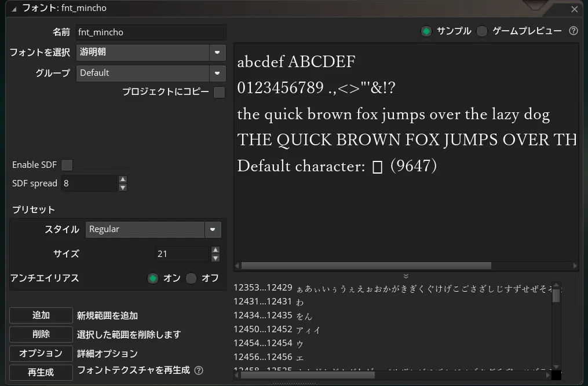The height and width of the screenshot is (386, 588).
Task: Select the 12431...12431 range row
Action: click(392, 302)
